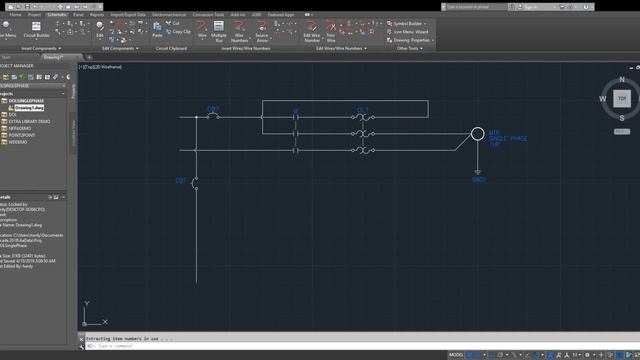640x360 pixels.
Task: Click the Source Arrow tool
Action: click(x=262, y=31)
